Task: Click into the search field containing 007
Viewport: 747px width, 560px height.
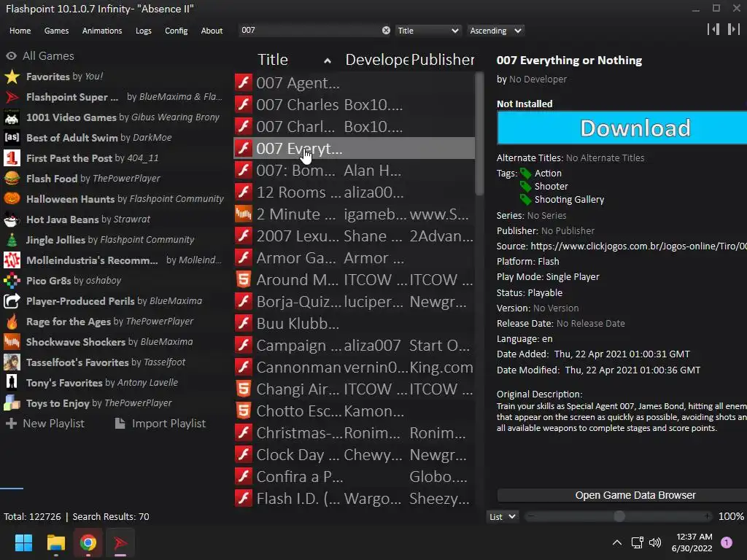Action: pos(309,31)
